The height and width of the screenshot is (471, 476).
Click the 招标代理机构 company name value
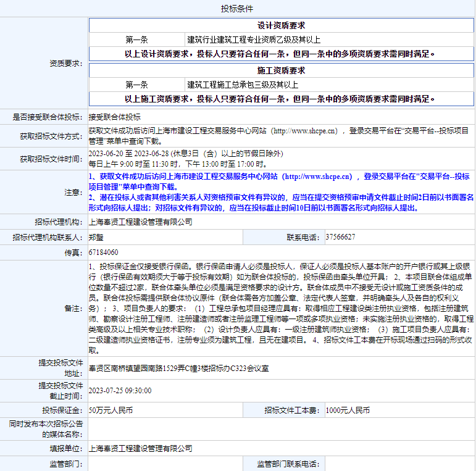pos(140,222)
